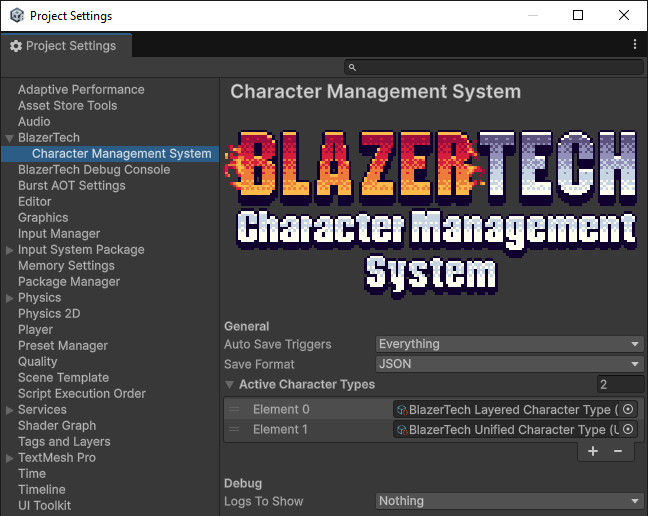This screenshot has height=516, width=648.
Task: Open Script Execution Order settings
Action: 81,394
